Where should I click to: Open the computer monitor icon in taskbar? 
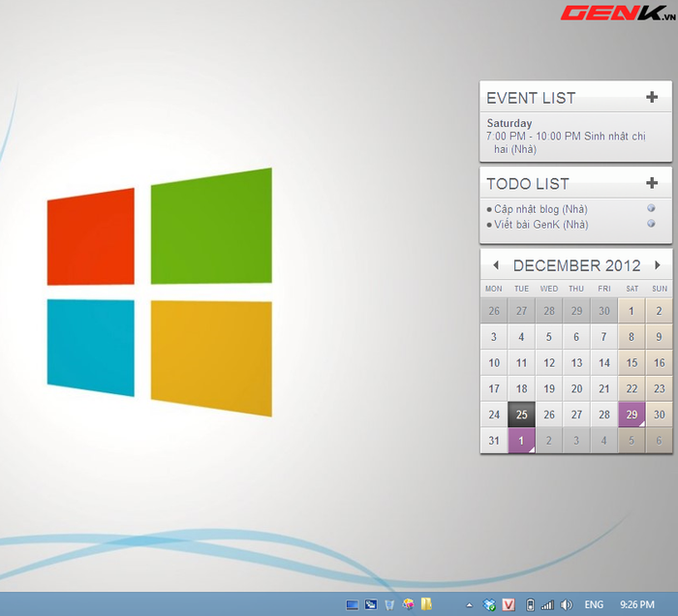click(352, 604)
